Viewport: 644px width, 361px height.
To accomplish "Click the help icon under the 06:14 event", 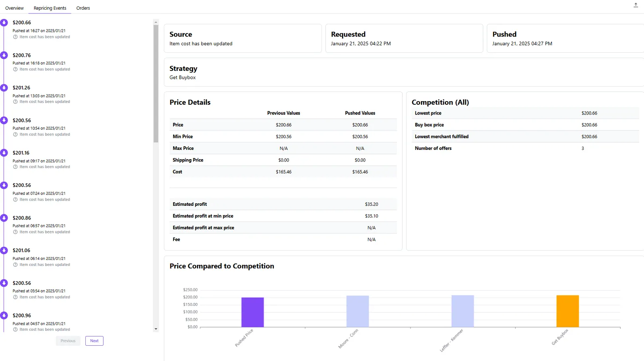I will [15, 265].
